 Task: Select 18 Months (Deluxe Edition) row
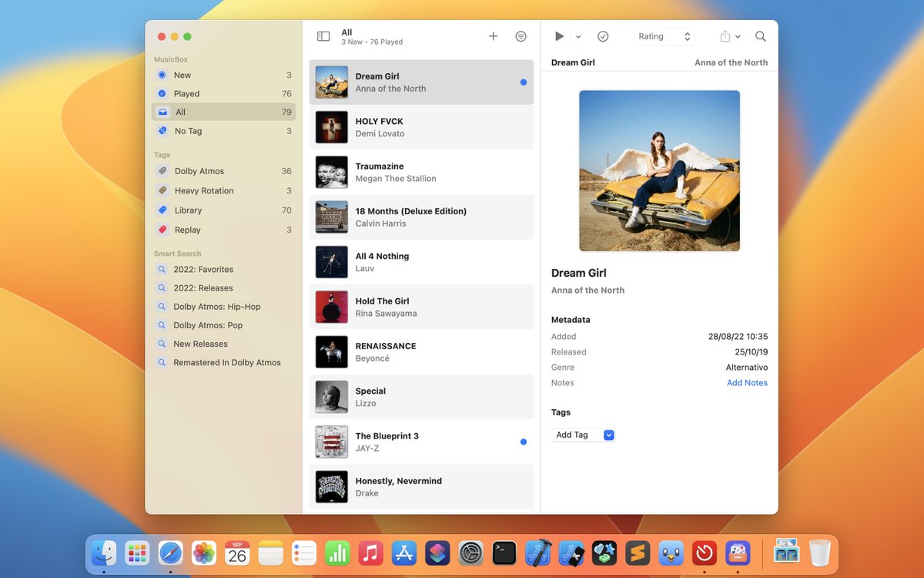[421, 217]
